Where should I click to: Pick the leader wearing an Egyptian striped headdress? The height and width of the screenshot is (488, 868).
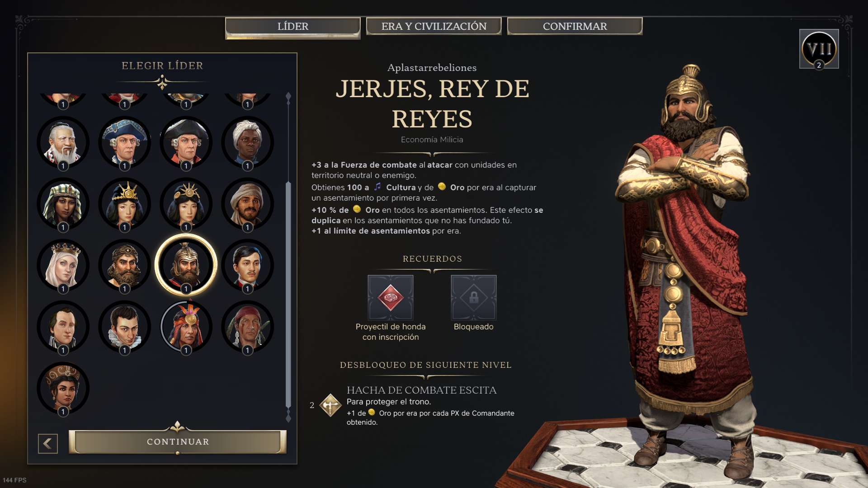(x=63, y=204)
